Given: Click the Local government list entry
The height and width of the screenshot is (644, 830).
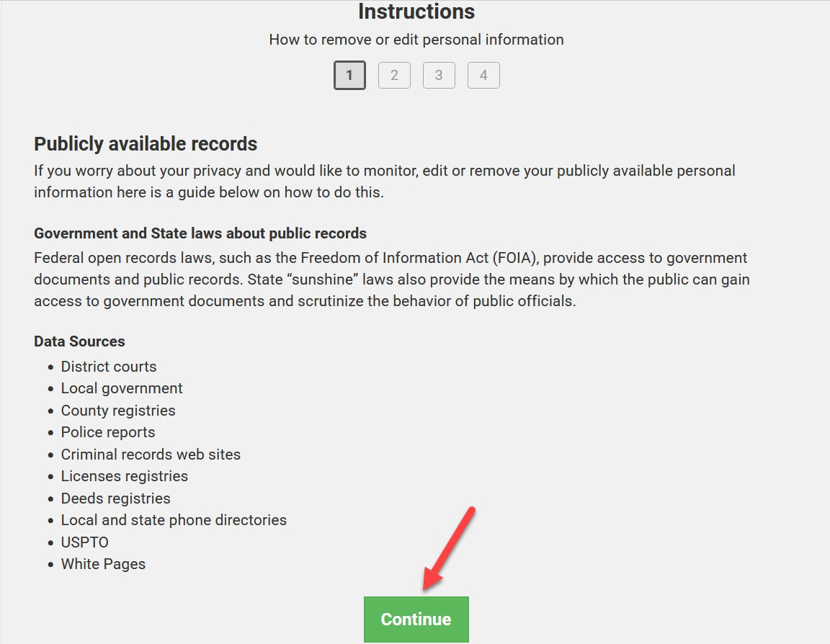Looking at the screenshot, I should [122, 388].
